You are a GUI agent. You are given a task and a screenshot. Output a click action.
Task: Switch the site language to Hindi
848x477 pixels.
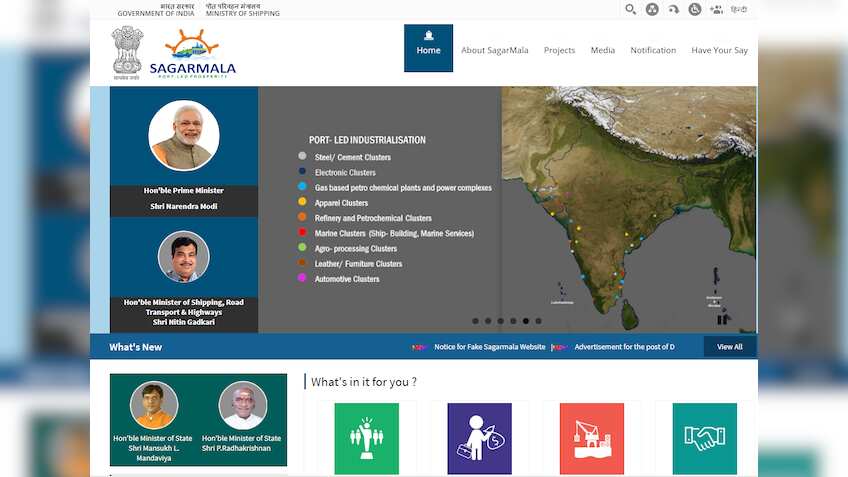(x=739, y=9)
